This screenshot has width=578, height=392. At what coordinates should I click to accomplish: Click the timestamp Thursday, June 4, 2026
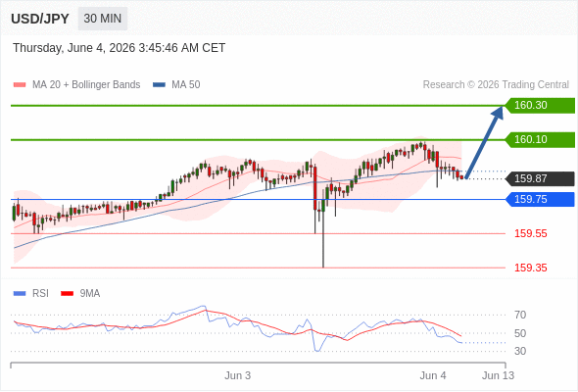120,48
